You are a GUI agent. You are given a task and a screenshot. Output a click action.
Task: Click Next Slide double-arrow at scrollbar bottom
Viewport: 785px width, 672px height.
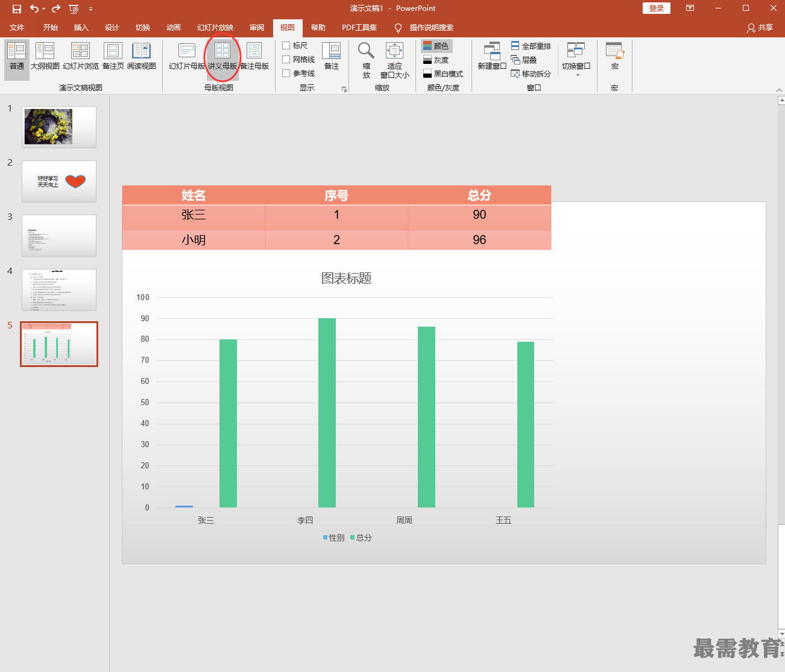tap(781, 654)
